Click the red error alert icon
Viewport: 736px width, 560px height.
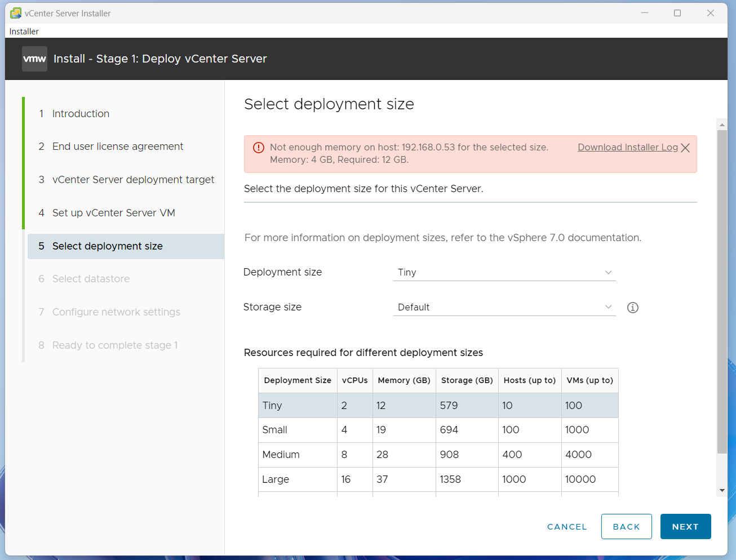pos(259,148)
